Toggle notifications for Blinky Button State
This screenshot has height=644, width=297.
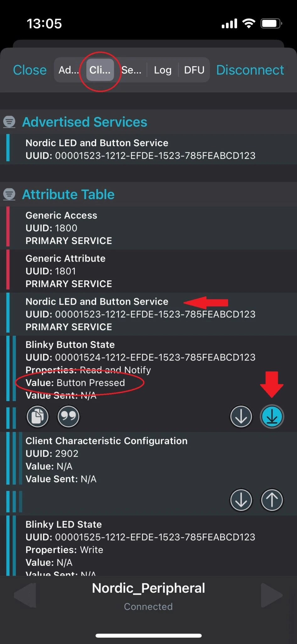(x=272, y=417)
